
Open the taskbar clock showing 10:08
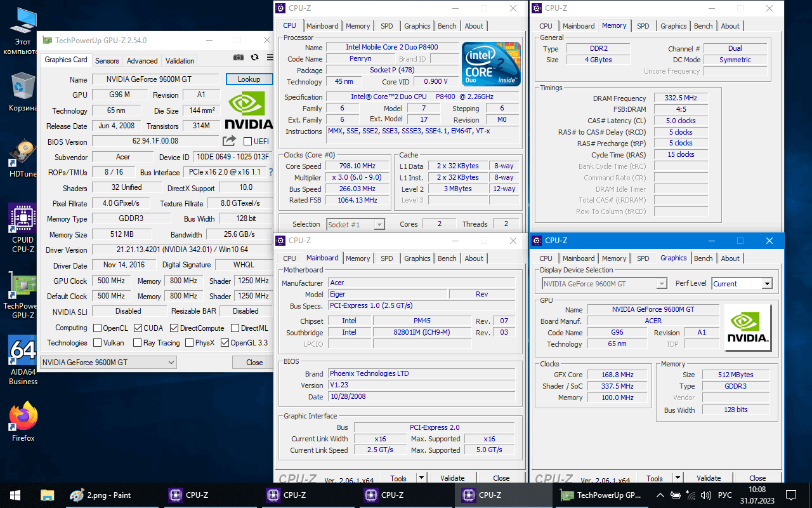pos(757,495)
